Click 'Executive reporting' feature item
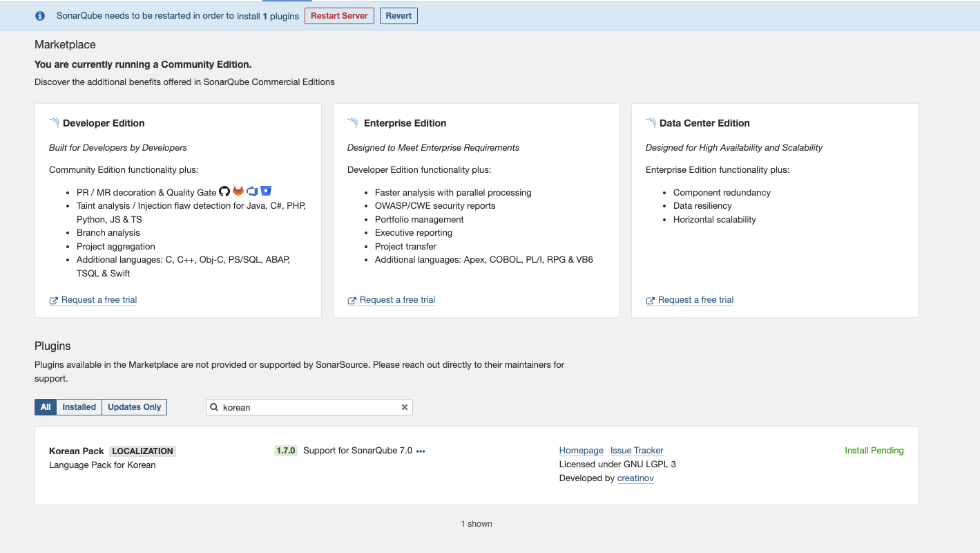980x553 pixels. click(x=414, y=233)
